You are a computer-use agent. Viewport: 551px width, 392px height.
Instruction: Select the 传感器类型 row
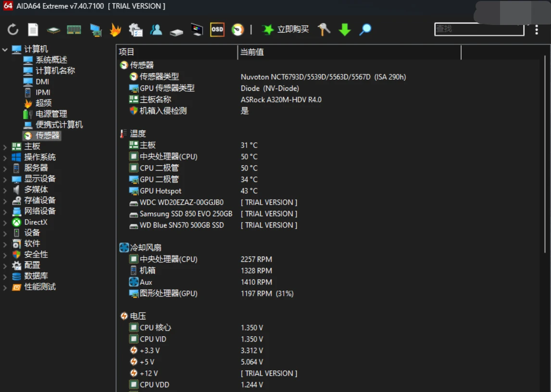[x=328, y=76]
